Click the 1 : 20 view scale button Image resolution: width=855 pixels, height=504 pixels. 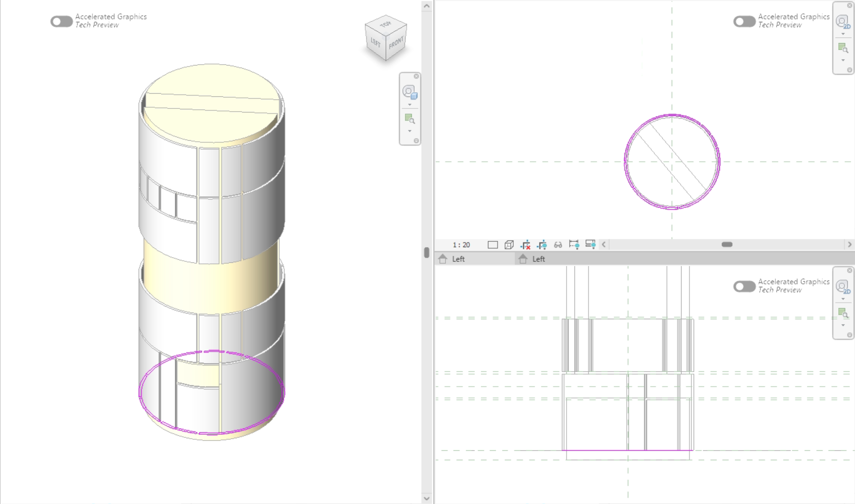(461, 245)
